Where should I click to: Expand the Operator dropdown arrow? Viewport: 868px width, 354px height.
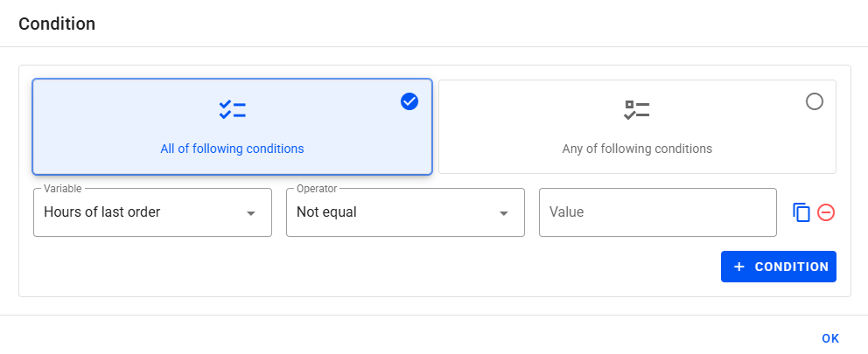[504, 213]
